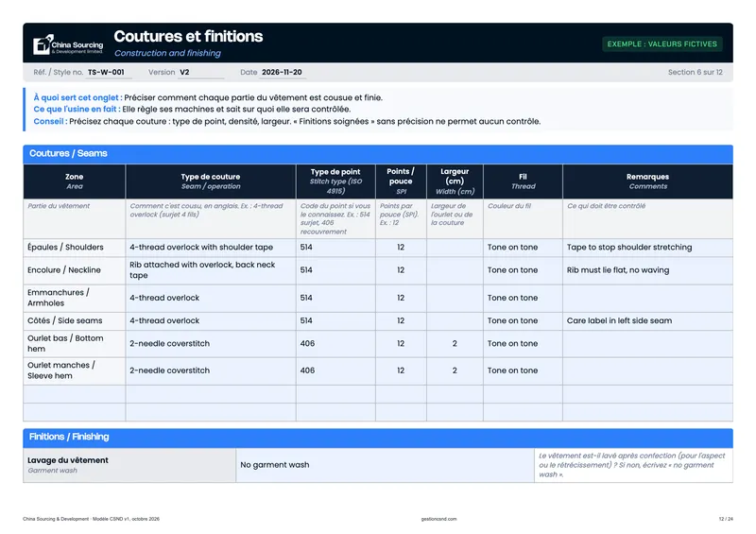Click the 'Section 6 sur 12' text

pyautogui.click(x=695, y=73)
